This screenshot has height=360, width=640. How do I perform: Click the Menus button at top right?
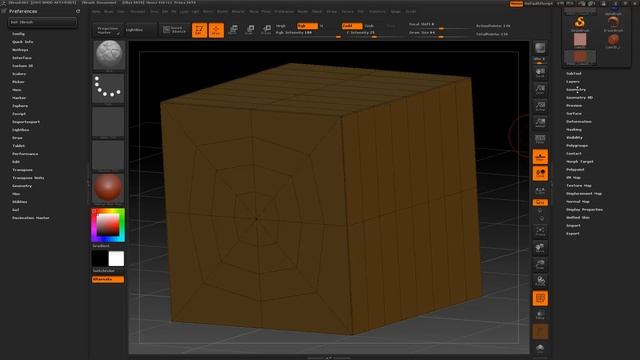[x=516, y=4]
